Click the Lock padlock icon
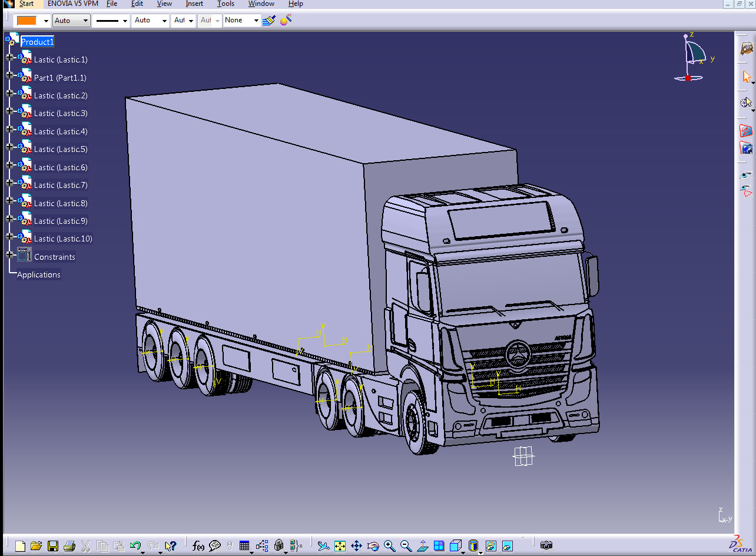 279,546
